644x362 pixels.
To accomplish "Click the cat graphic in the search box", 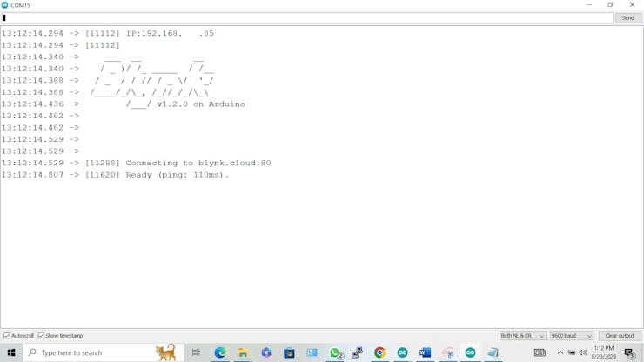I will click(166, 352).
